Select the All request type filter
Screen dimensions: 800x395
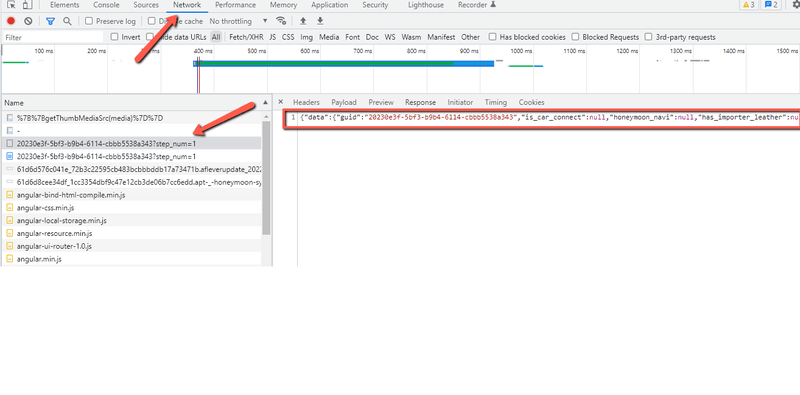click(x=216, y=37)
